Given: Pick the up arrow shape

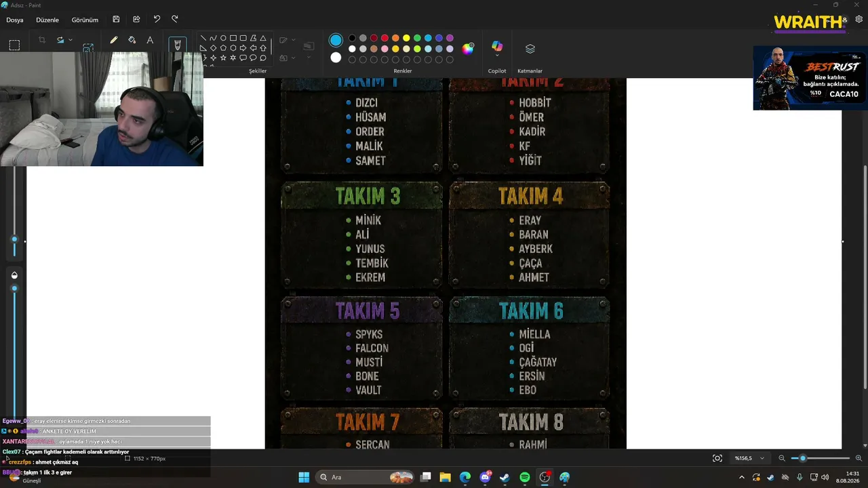Looking at the screenshot, I should tap(263, 48).
